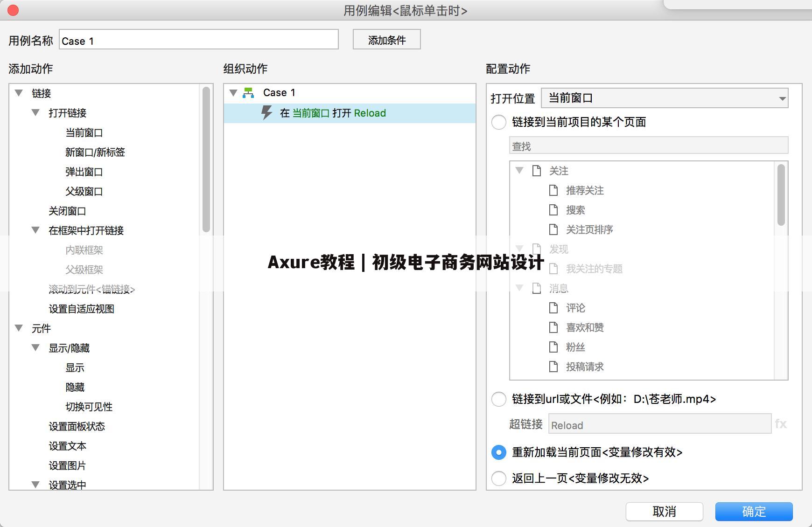Click the page icon beside 喜欢和赞
This screenshot has width=812, height=527.
point(553,327)
